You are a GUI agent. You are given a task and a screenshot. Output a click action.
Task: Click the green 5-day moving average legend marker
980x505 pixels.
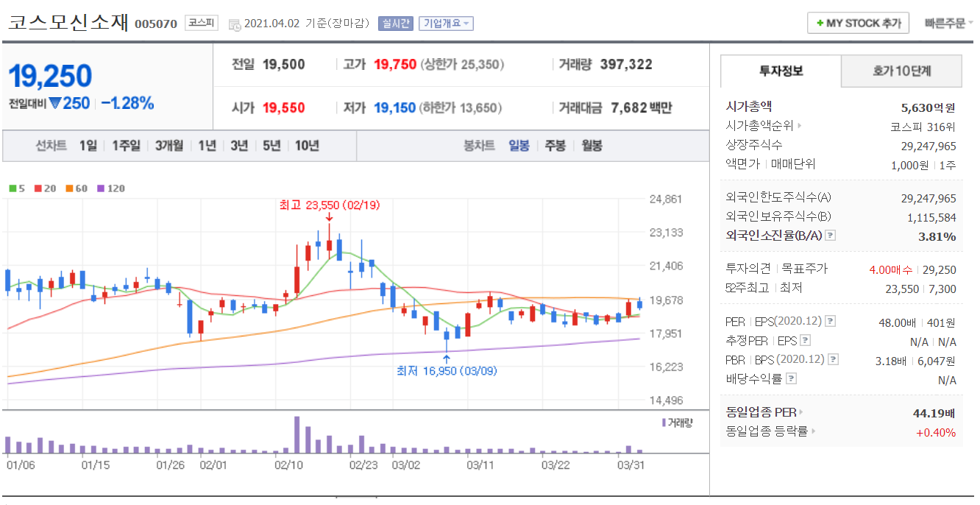(x=13, y=188)
